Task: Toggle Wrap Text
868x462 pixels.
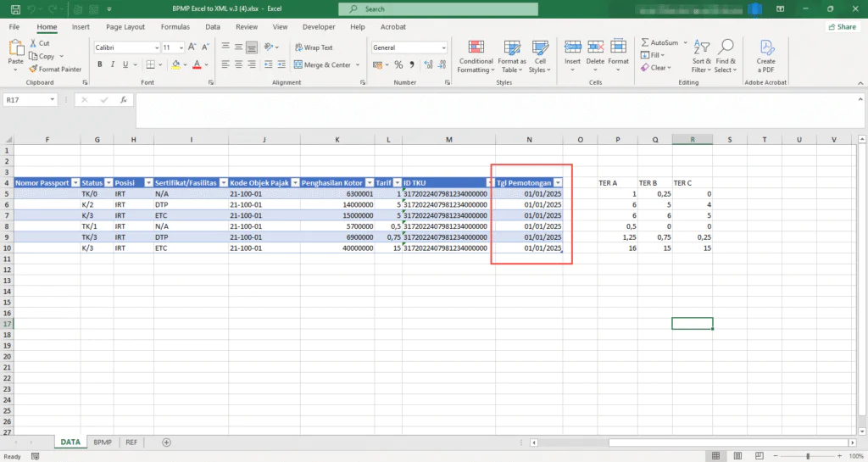Action: (x=314, y=47)
